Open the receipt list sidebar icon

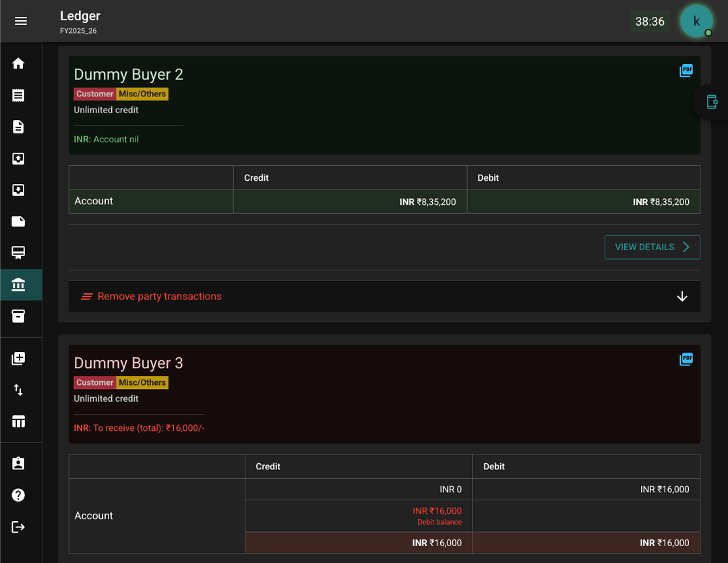pos(18,95)
